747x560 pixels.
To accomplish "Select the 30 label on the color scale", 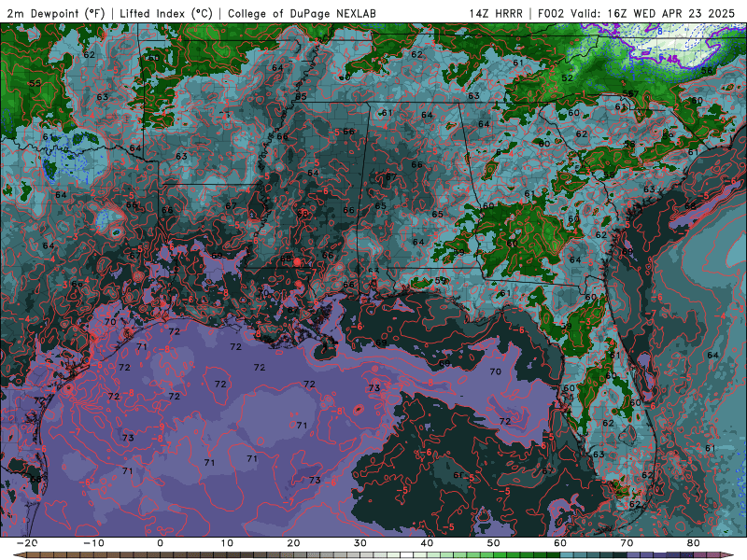I will point(360,543).
